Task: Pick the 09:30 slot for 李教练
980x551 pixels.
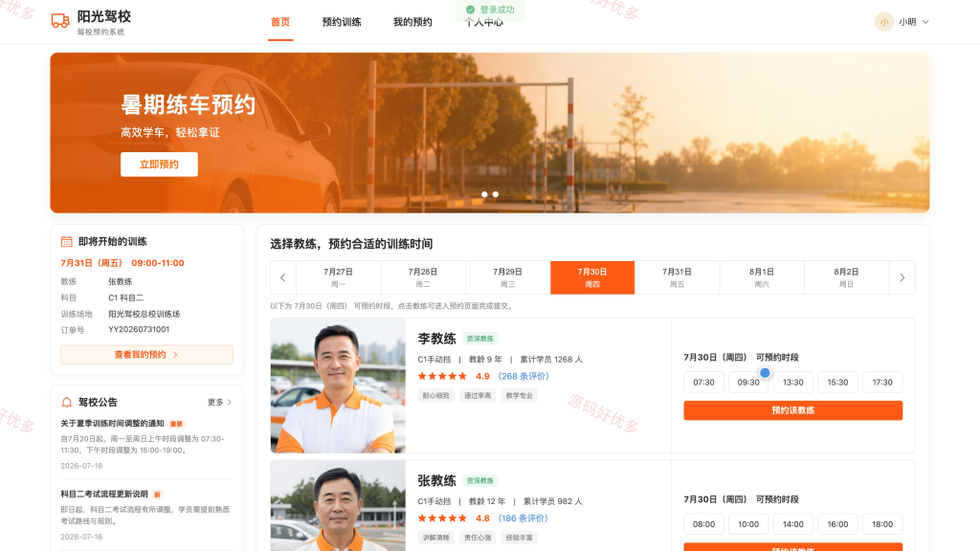Action: 748,383
